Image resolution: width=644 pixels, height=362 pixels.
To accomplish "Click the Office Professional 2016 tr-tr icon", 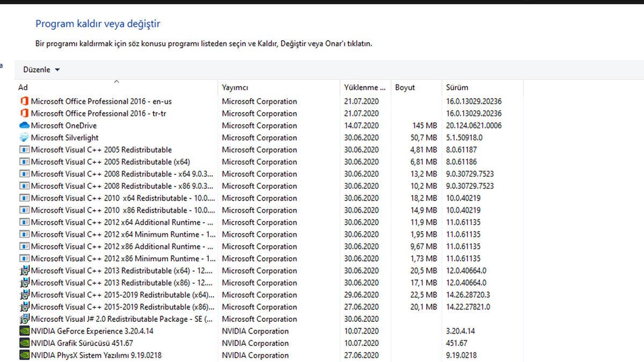I will [x=24, y=114].
